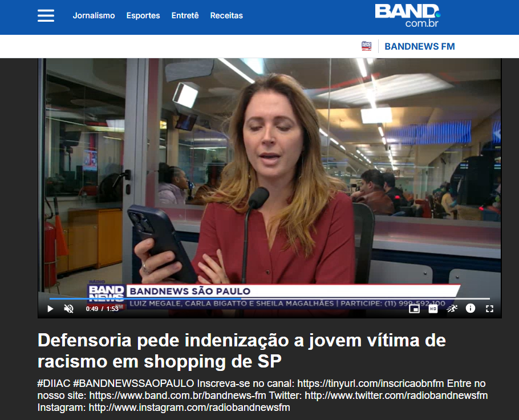Enable picture-in-picture mode

point(414,309)
